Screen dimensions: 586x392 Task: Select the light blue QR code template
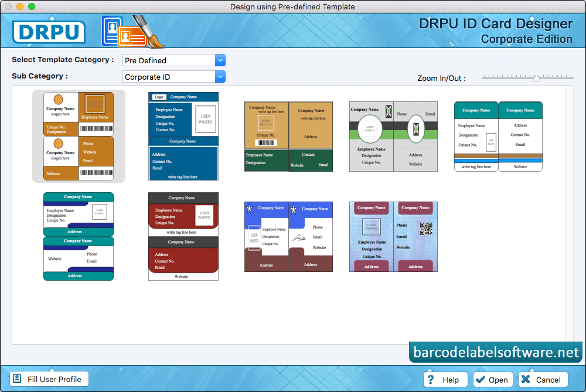pos(393,237)
